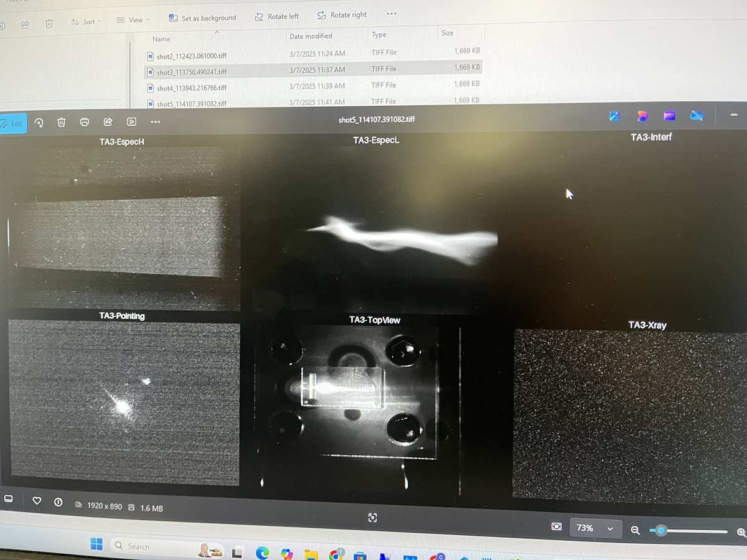Rotate the image using Photos rotate icon
Image resolution: width=747 pixels, height=560 pixels.
(39, 123)
